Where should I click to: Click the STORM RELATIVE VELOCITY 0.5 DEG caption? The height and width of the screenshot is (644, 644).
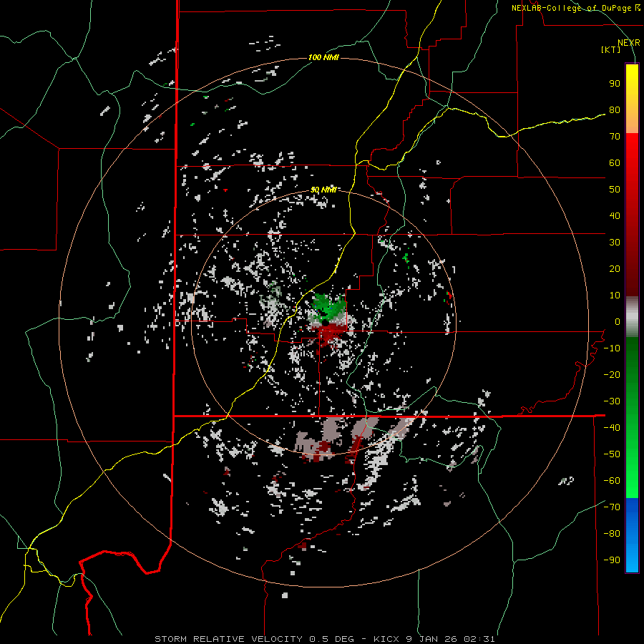255,639
